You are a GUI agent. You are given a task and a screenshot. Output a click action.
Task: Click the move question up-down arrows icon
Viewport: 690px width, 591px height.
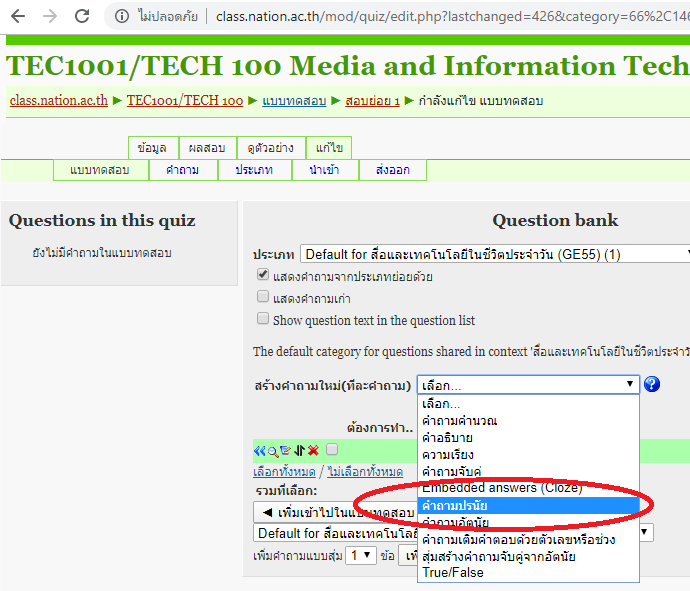click(298, 451)
